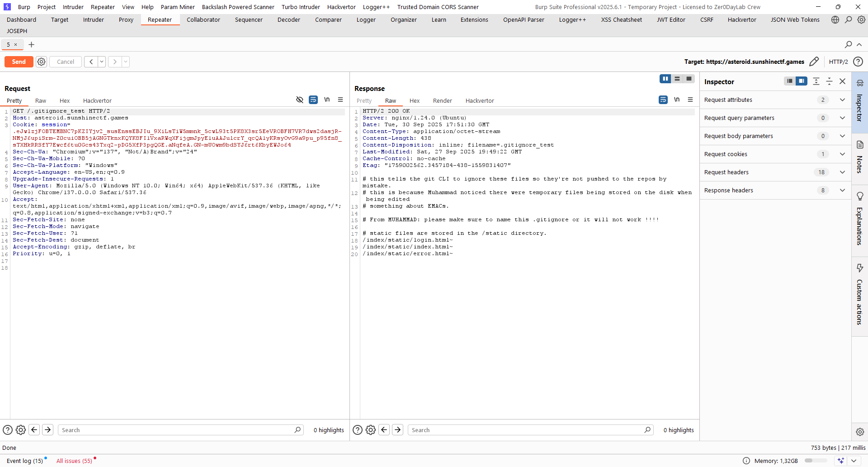868x467 pixels.
Task: Open help icon next to HTTP/2
Action: point(858,62)
